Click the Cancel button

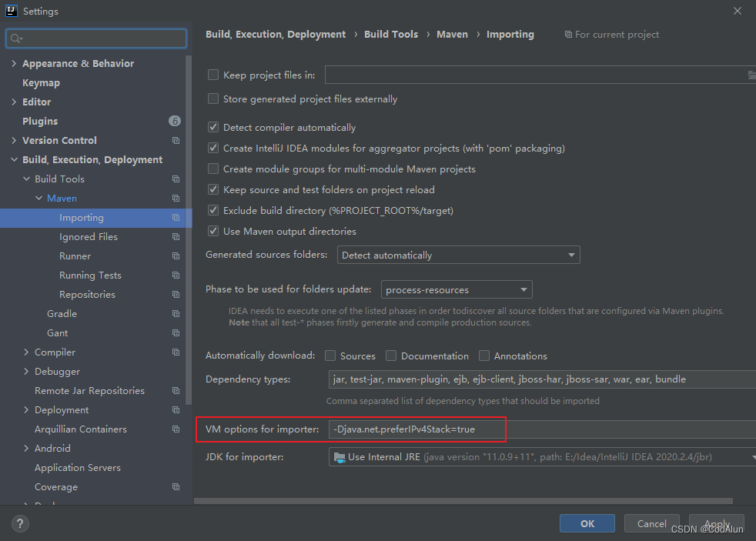pos(652,523)
